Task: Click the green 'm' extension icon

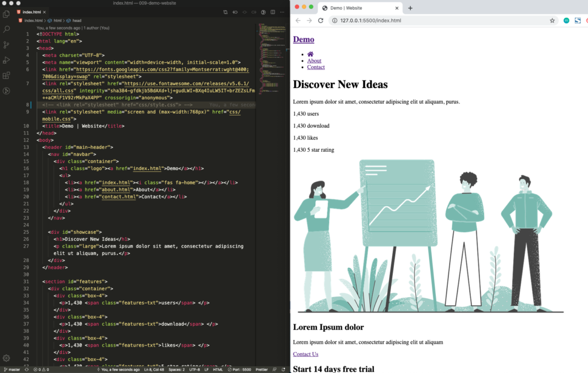Action: pyautogui.click(x=566, y=21)
